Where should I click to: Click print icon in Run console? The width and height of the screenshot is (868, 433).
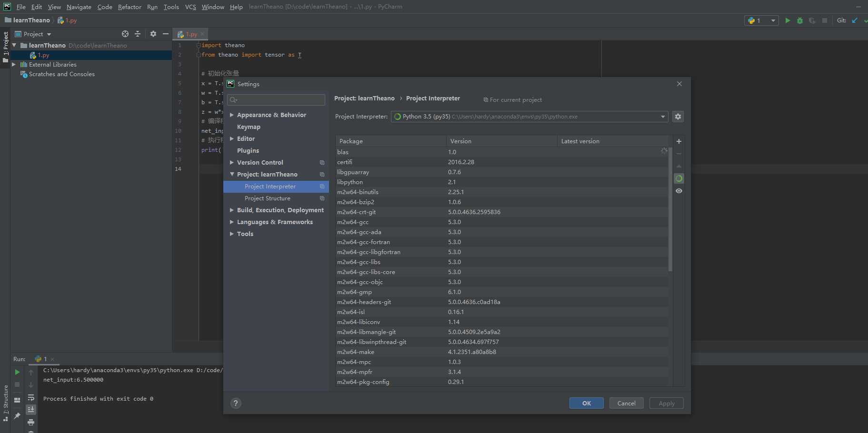[31, 422]
